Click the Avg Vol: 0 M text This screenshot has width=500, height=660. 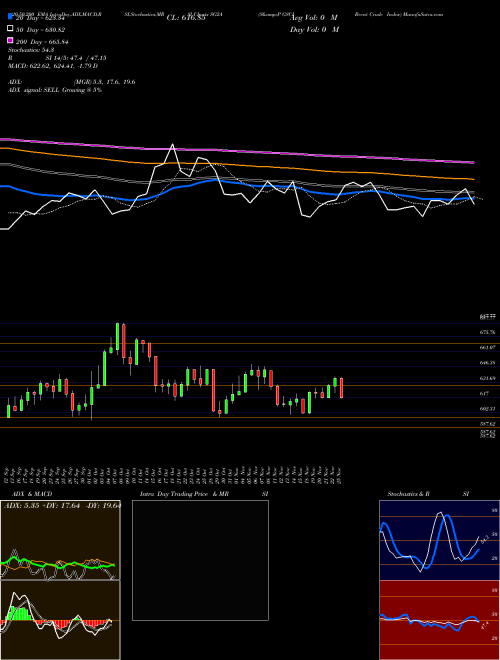[x=314, y=18]
